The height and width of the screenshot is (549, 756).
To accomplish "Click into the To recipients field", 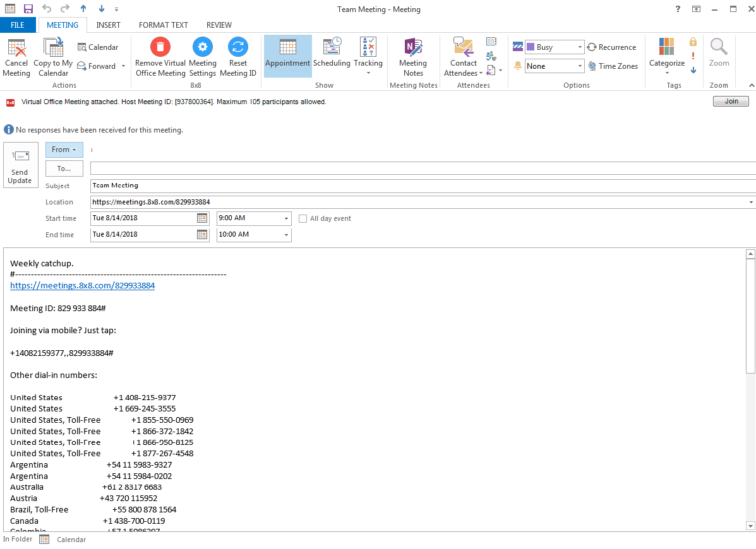I will click(423, 168).
